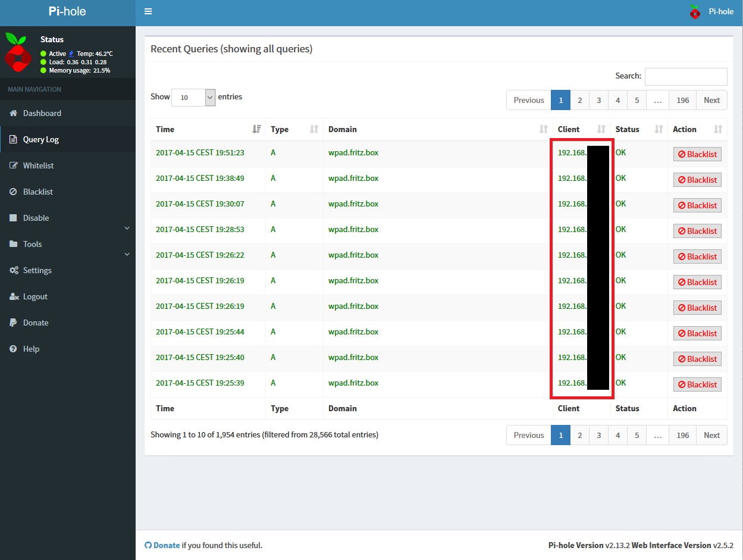Click the Client column sort icon
This screenshot has height=560, width=743.
pos(601,129)
